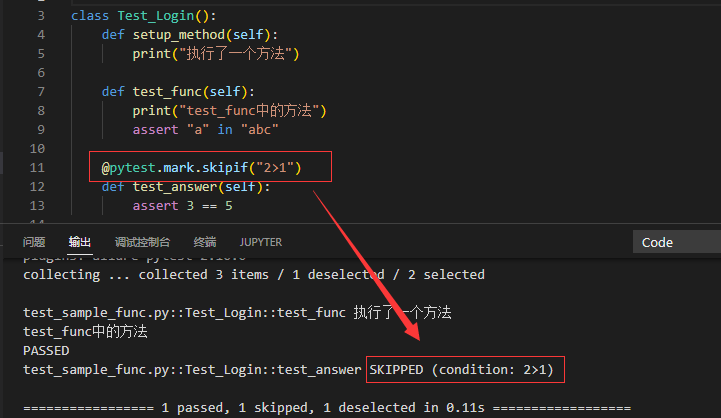The image size is (721, 418).
Task: Open the 问题 (Problems) panel tab
Action: tap(34, 242)
